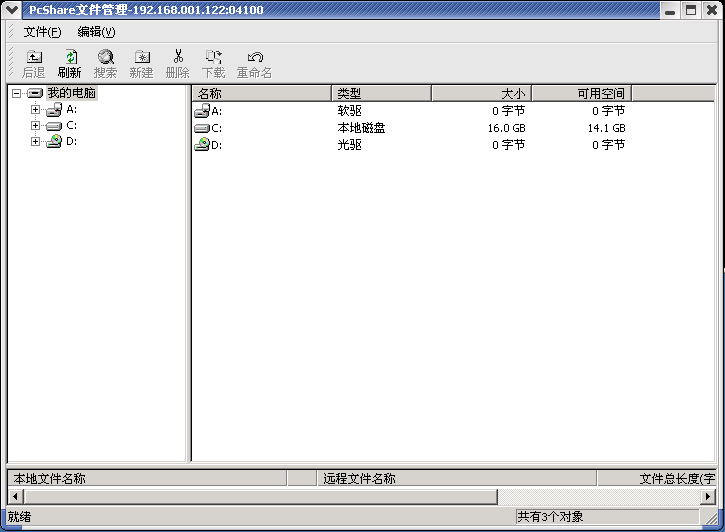Select the D: optical drive in file list
Viewport: 725px width, 532px height.
(x=202, y=145)
